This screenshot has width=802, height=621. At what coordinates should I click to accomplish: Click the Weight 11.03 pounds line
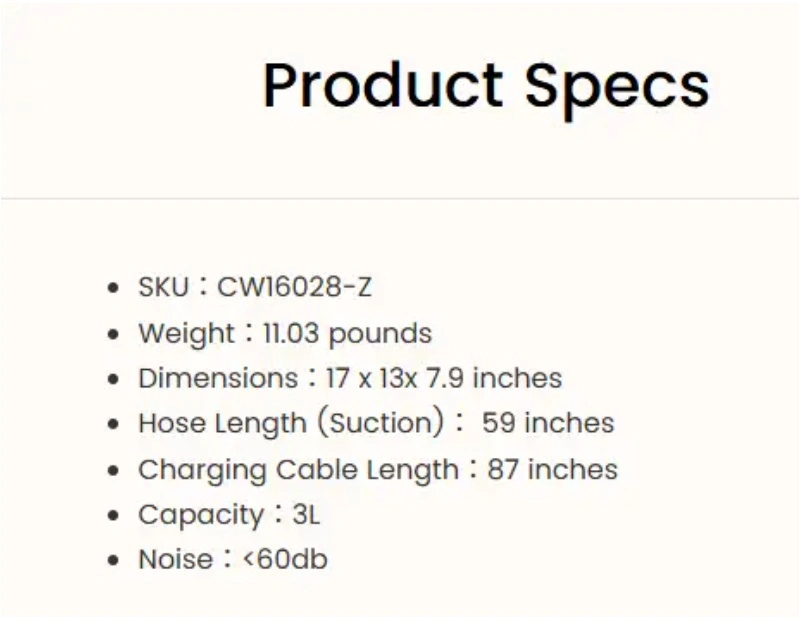pyautogui.click(x=285, y=334)
